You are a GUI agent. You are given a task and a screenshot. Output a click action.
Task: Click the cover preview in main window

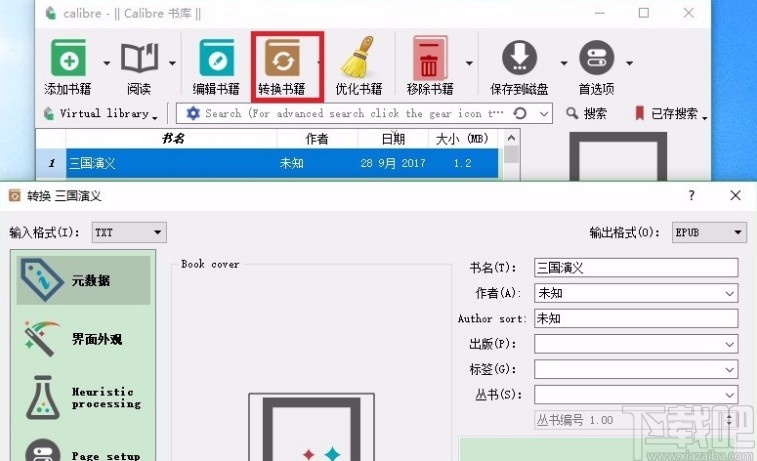[x=618, y=156]
